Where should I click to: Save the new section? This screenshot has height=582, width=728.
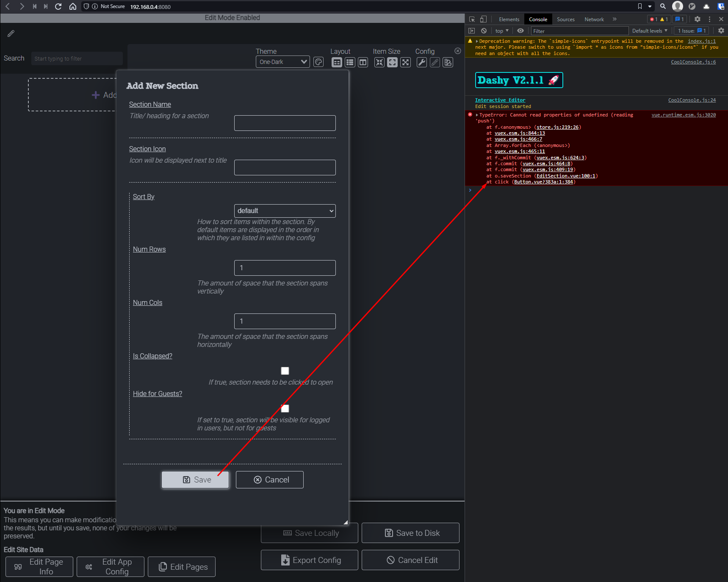[195, 479]
